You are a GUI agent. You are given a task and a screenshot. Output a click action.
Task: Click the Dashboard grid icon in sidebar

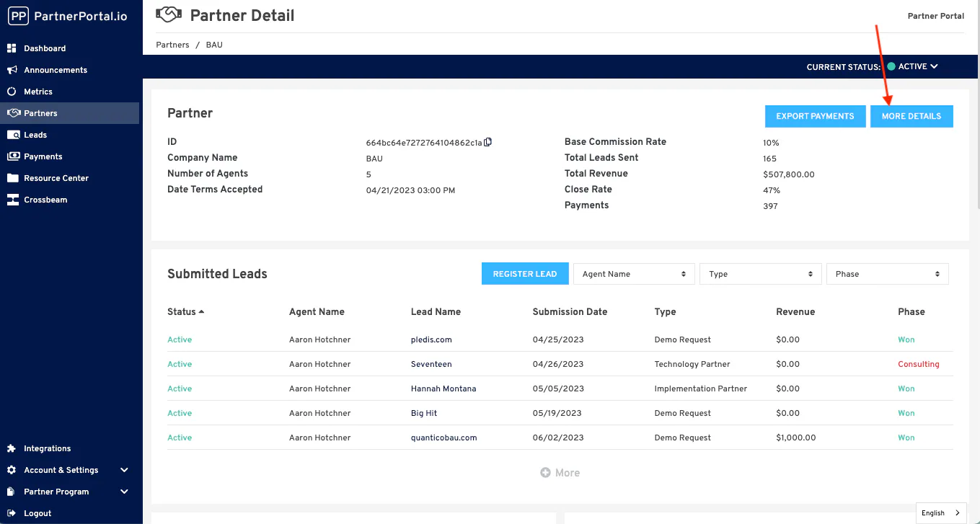tap(12, 48)
